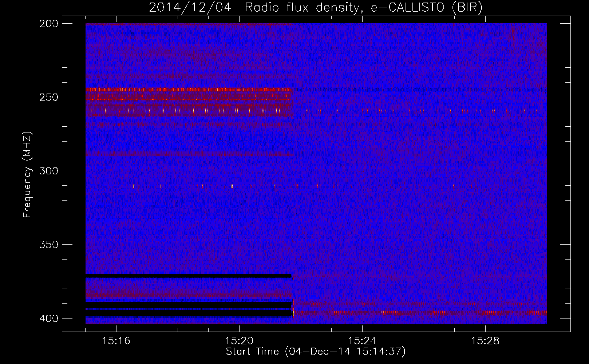Click the 200 frequency tick label
The image size is (589, 364).
(x=48, y=24)
